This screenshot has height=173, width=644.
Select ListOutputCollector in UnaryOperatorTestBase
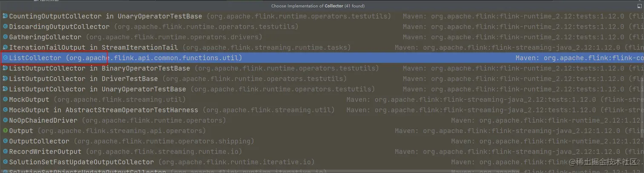click(x=322, y=89)
